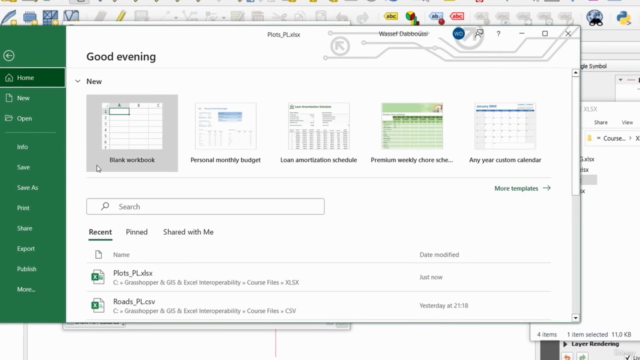This screenshot has height=360, width=640.
Task: Click the Course... breadcrumb in File Explorer
Action: [614, 138]
